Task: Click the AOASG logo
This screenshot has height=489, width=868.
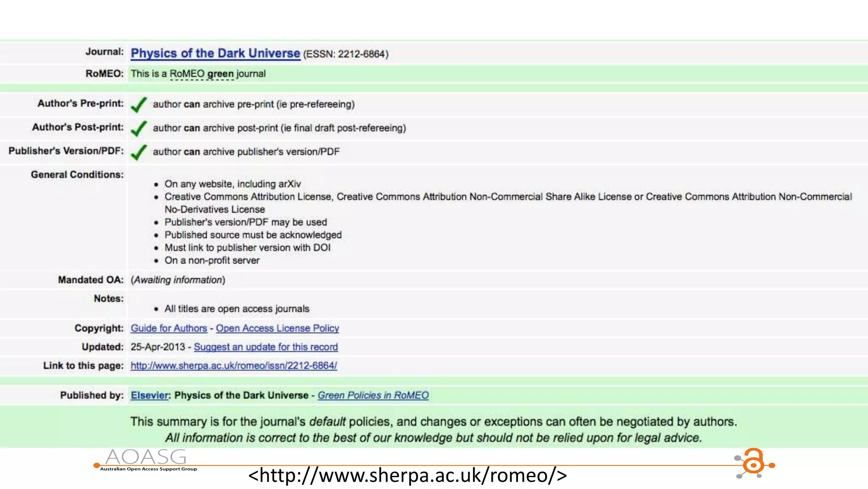Action: pyautogui.click(x=145, y=457)
